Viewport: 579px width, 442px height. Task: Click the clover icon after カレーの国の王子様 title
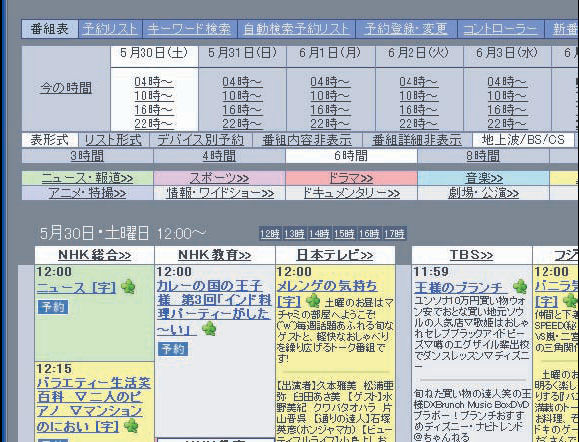coord(209,328)
